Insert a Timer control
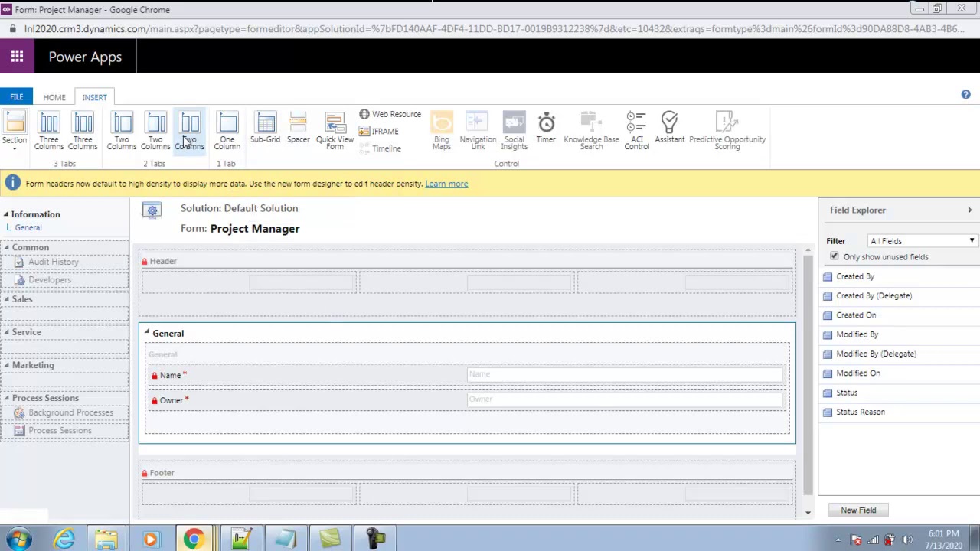This screenshot has height=551, width=980. click(546, 128)
